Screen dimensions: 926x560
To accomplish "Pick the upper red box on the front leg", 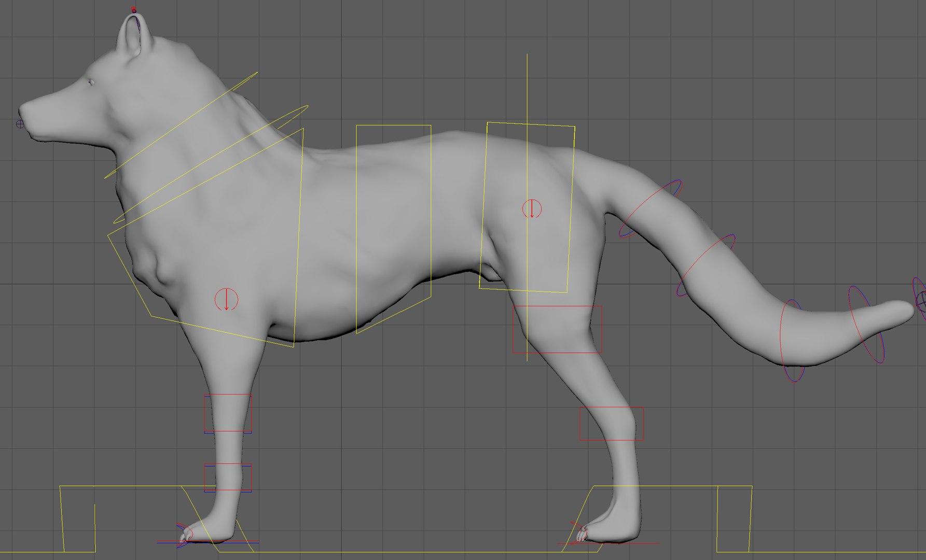I will pyautogui.click(x=228, y=413).
